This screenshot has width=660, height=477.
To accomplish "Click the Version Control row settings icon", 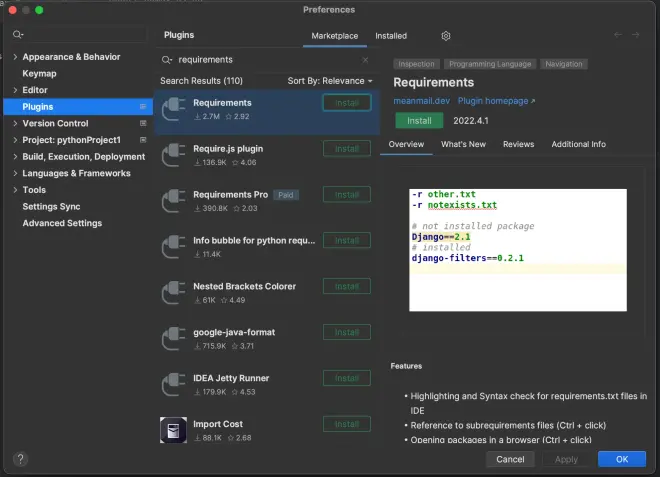I will coord(143,123).
